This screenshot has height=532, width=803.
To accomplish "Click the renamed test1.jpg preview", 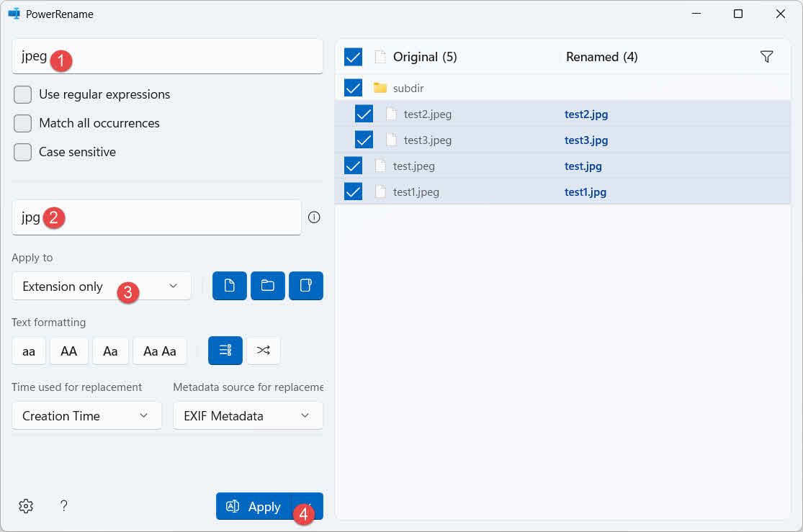I will coord(585,192).
